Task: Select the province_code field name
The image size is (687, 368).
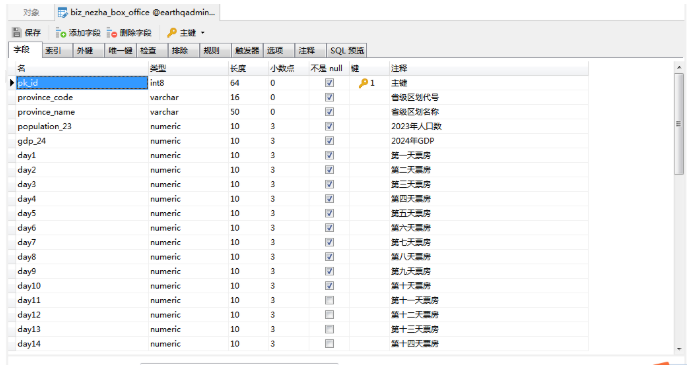Action: pos(45,97)
